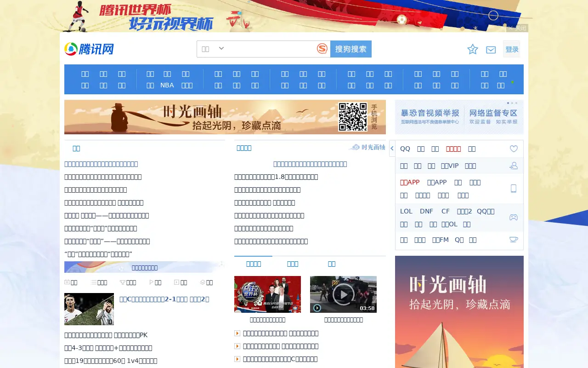Open the news headline containing 1.8
This screenshot has width=588, height=368.
[276, 177]
